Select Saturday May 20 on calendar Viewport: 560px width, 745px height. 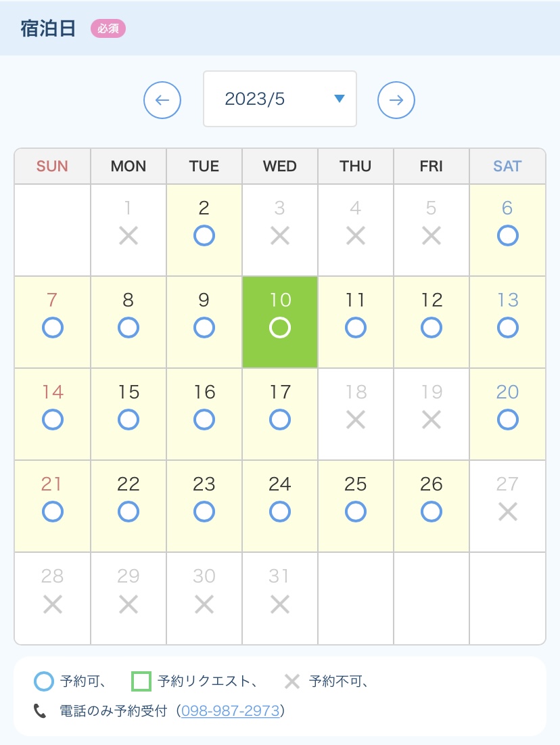point(507,414)
